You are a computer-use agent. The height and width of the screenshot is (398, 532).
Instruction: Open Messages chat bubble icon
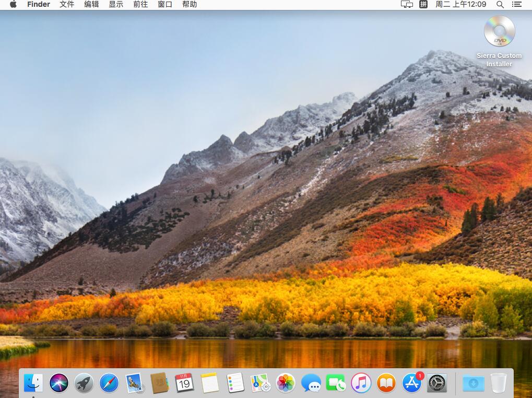point(311,383)
